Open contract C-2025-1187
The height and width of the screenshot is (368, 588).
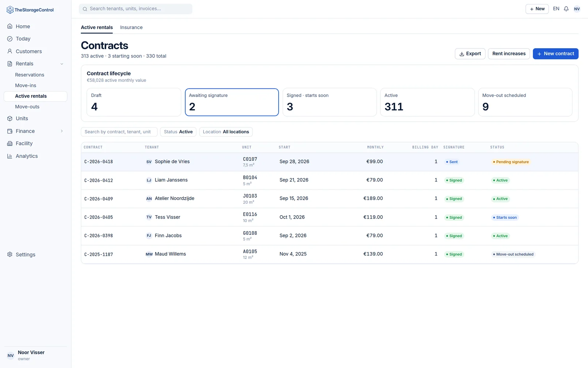(98, 254)
